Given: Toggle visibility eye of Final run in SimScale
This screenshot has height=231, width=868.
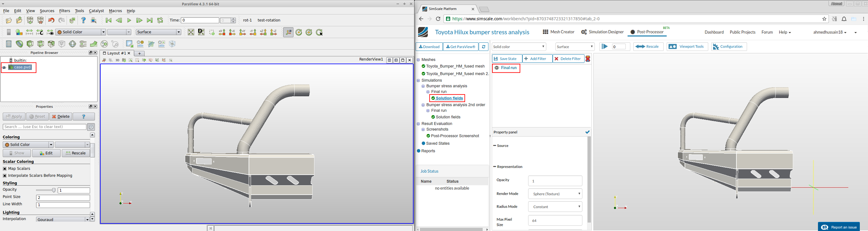Looking at the screenshot, I should click(x=497, y=68).
